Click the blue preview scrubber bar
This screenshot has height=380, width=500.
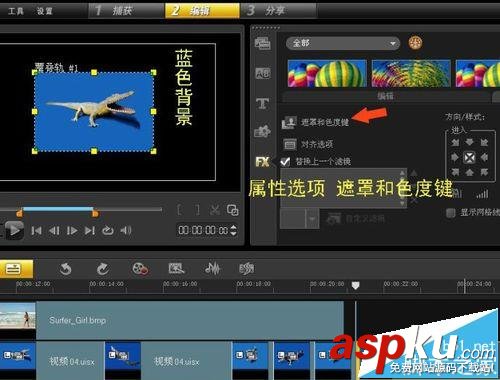(x=58, y=209)
